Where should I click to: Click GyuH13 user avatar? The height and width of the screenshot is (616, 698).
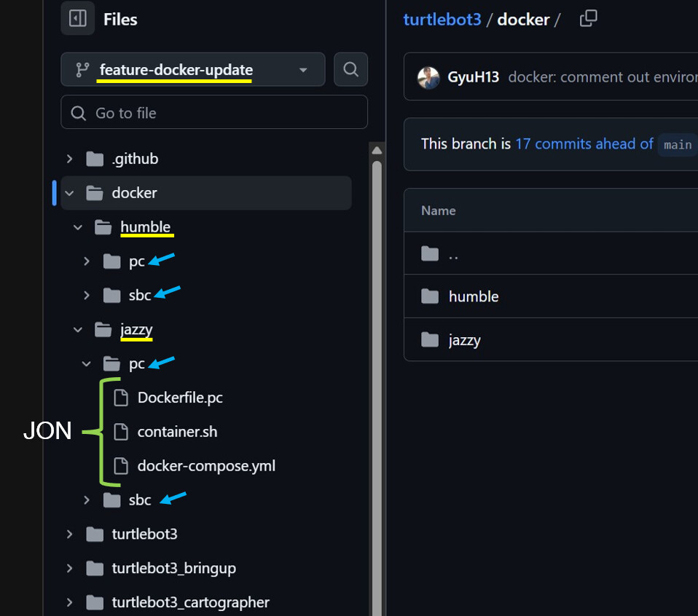click(x=428, y=77)
